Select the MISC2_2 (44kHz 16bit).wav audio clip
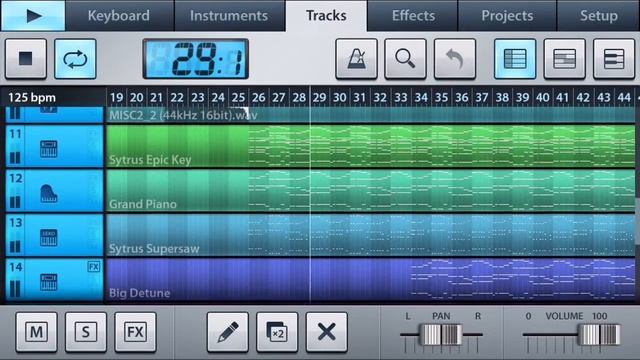The image size is (640, 360). point(371,115)
